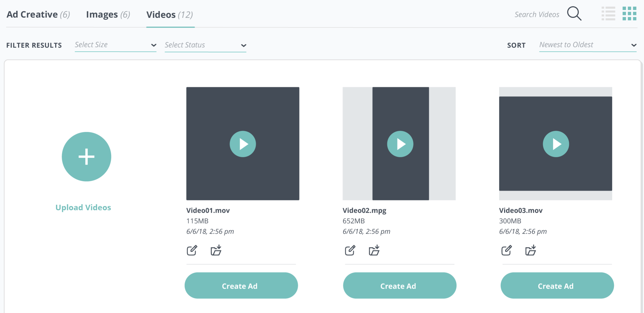Image resolution: width=644 pixels, height=313 pixels.
Task: Click the edit icon for Video01.mov
Action: pyautogui.click(x=192, y=250)
